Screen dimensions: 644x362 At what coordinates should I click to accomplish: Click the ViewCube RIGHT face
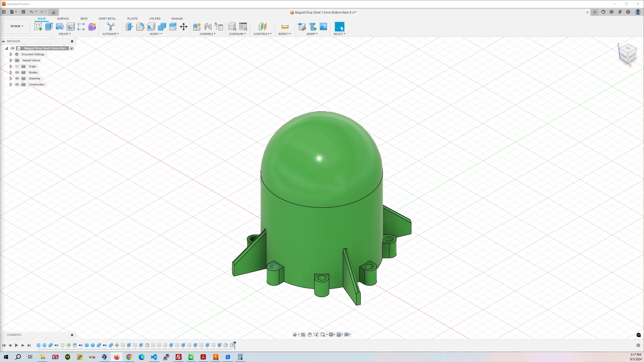click(632, 56)
